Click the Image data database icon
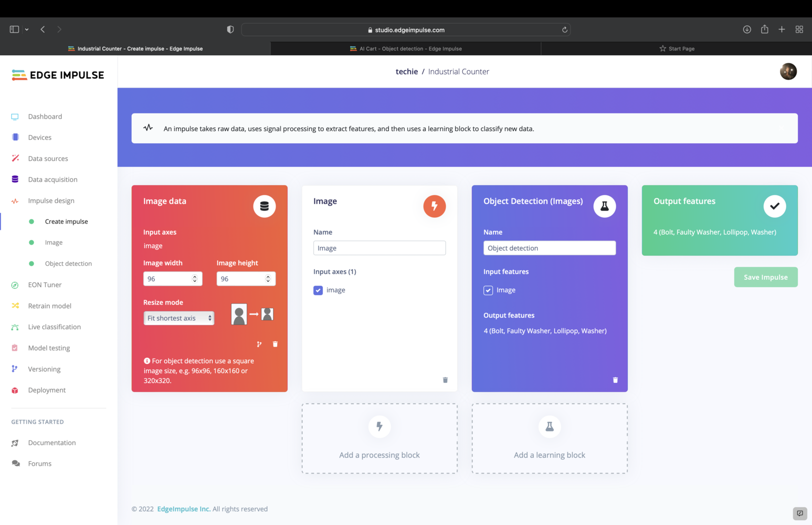812x525 pixels. 265,206
